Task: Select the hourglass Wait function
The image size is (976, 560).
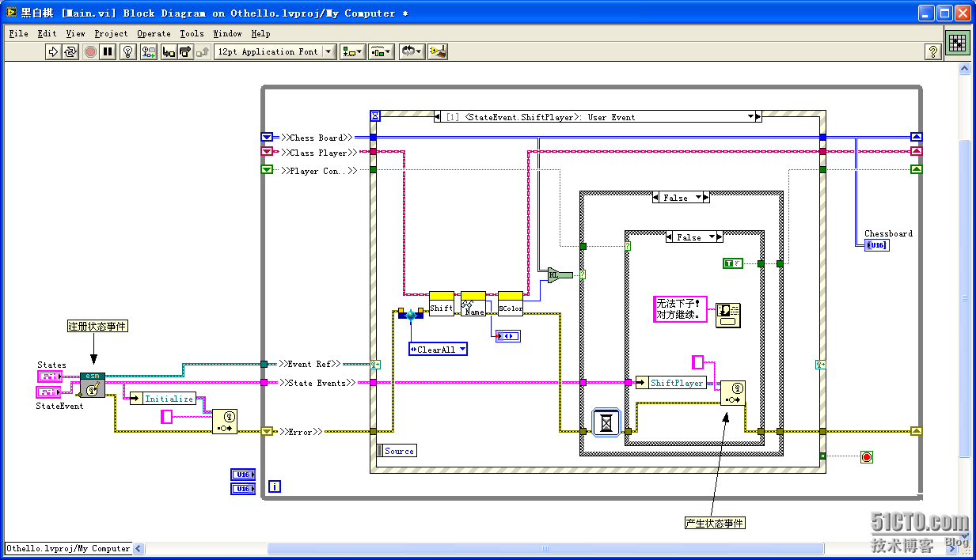Action: pyautogui.click(x=606, y=422)
